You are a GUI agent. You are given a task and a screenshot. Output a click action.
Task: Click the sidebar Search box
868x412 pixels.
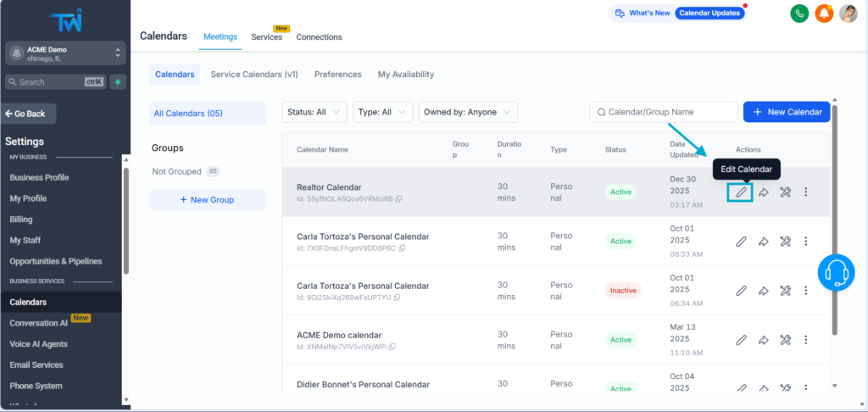(x=55, y=82)
